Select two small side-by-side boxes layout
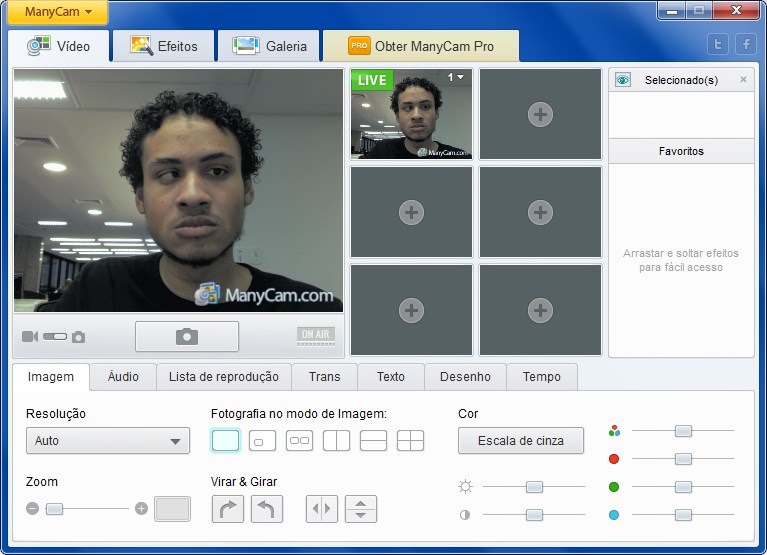767x555 pixels. pos(299,441)
